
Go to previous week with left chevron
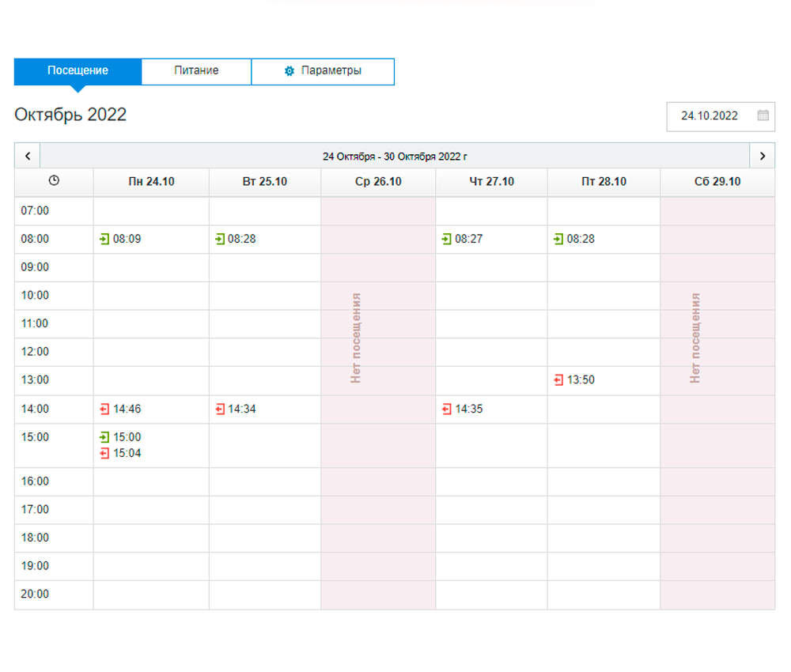[28, 156]
